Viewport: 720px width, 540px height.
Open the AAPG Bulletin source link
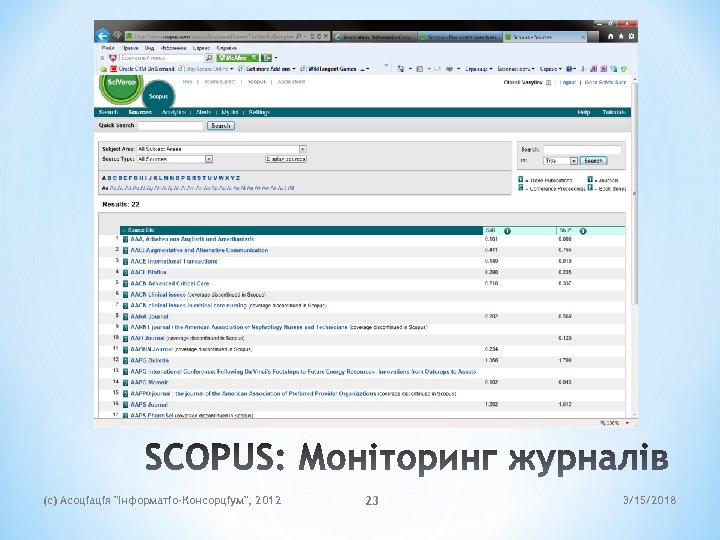pyautogui.click(x=150, y=361)
